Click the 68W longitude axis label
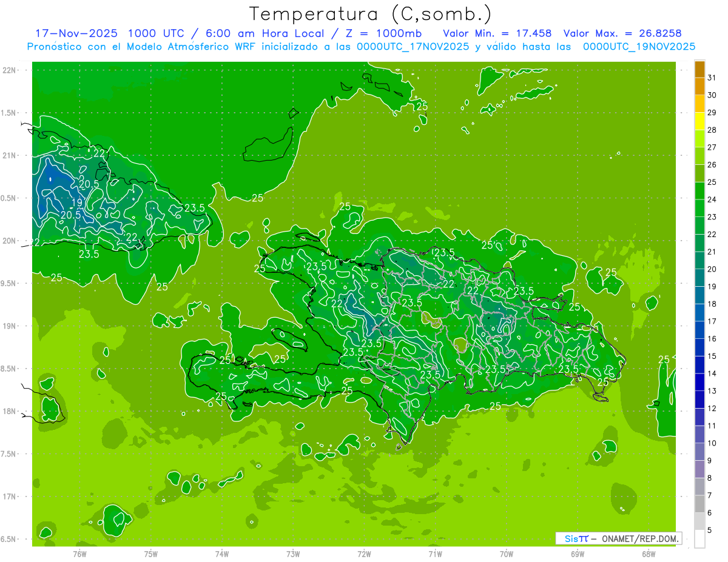728x562 pixels. 649,554
